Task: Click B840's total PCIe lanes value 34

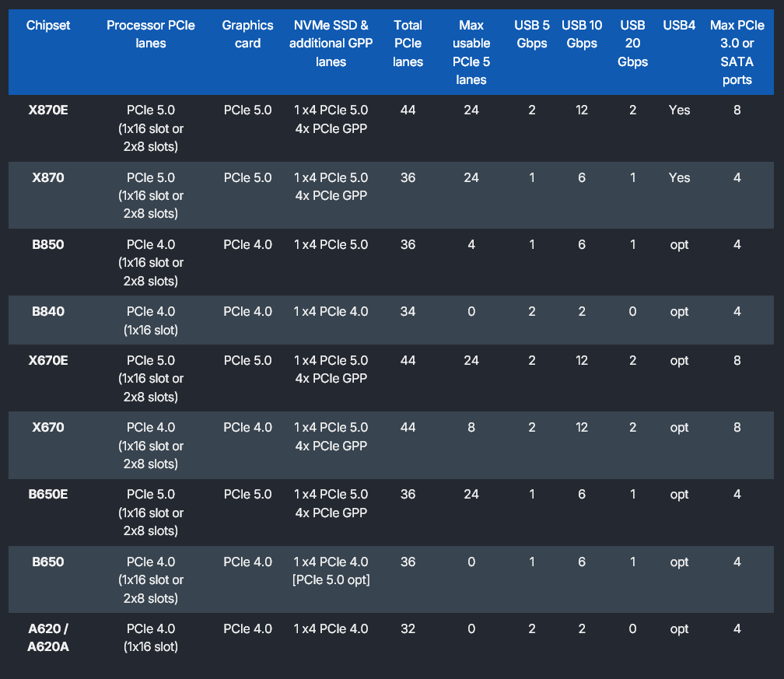Action: pos(408,311)
